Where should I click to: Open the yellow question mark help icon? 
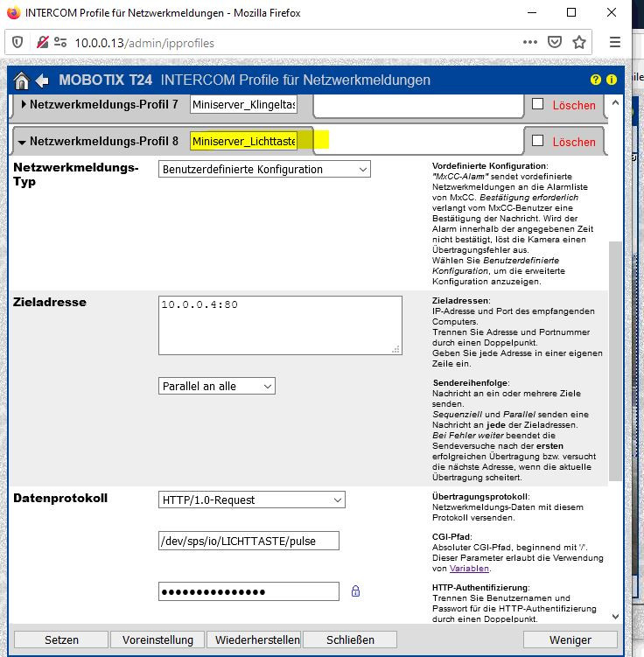tap(595, 80)
